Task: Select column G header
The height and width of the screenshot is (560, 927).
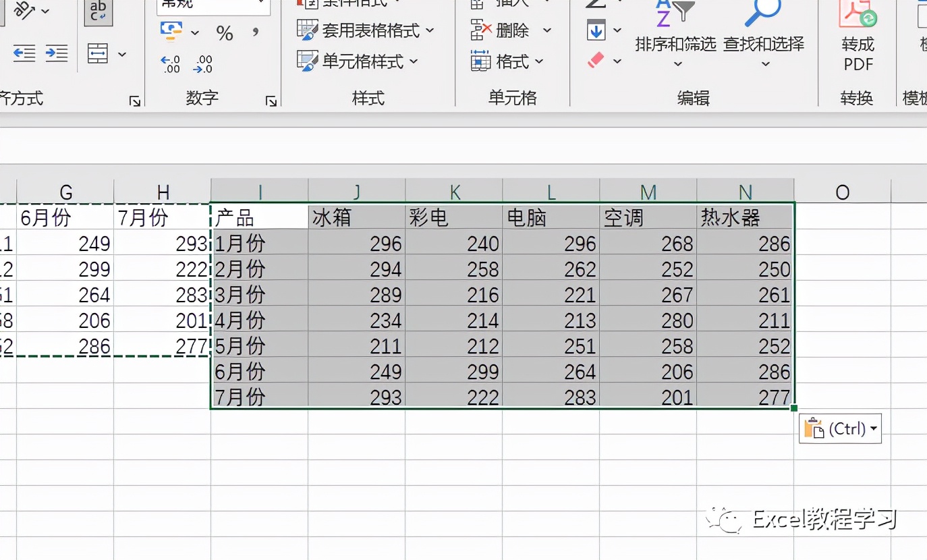Action: tap(65, 192)
